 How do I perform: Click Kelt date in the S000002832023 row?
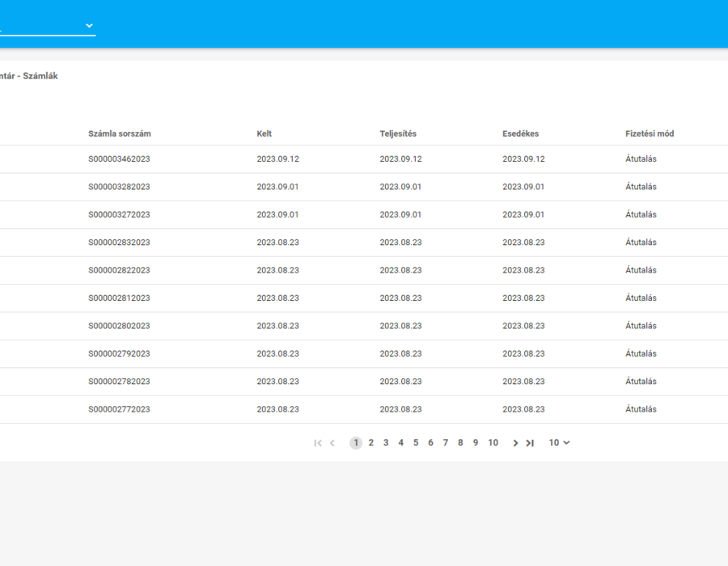click(278, 243)
